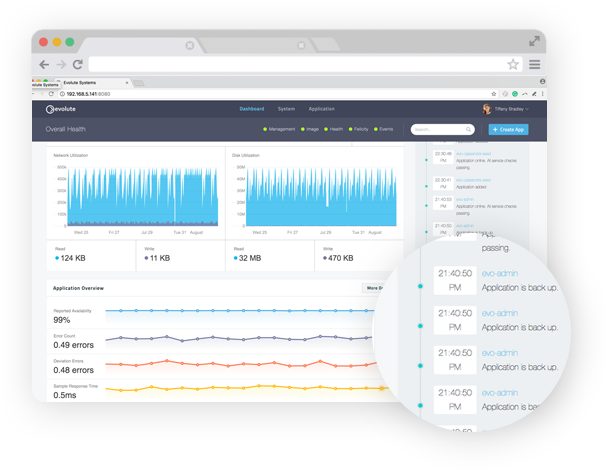Click the fullscreen expand arrows icon
The height and width of the screenshot is (470, 608).
click(x=534, y=41)
